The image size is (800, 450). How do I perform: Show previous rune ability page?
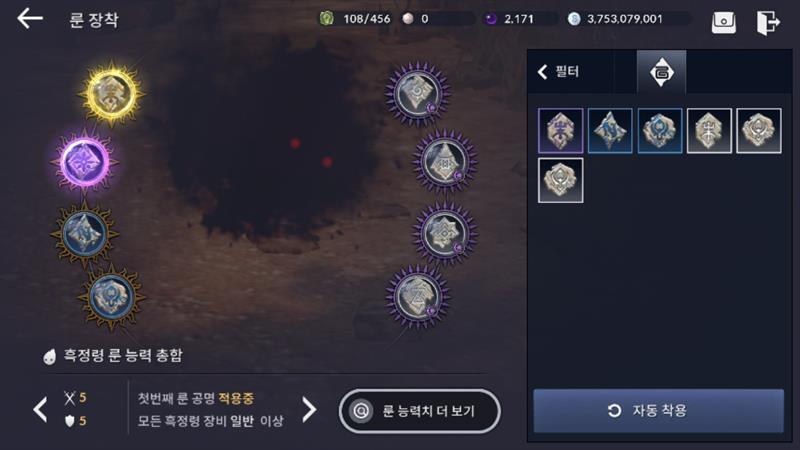coord(40,409)
